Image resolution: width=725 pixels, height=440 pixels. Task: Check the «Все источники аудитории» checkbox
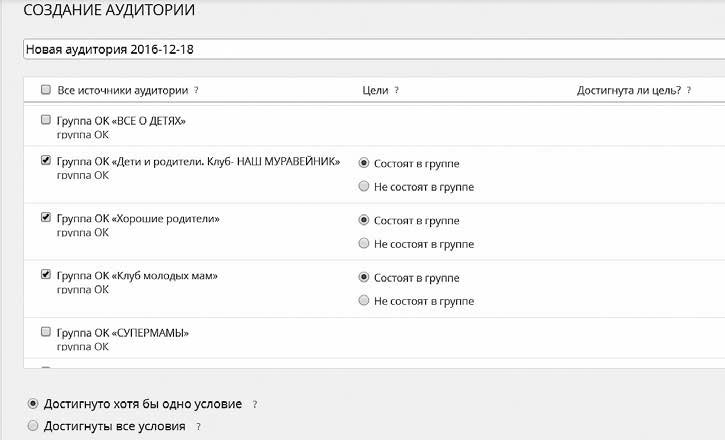(46, 90)
